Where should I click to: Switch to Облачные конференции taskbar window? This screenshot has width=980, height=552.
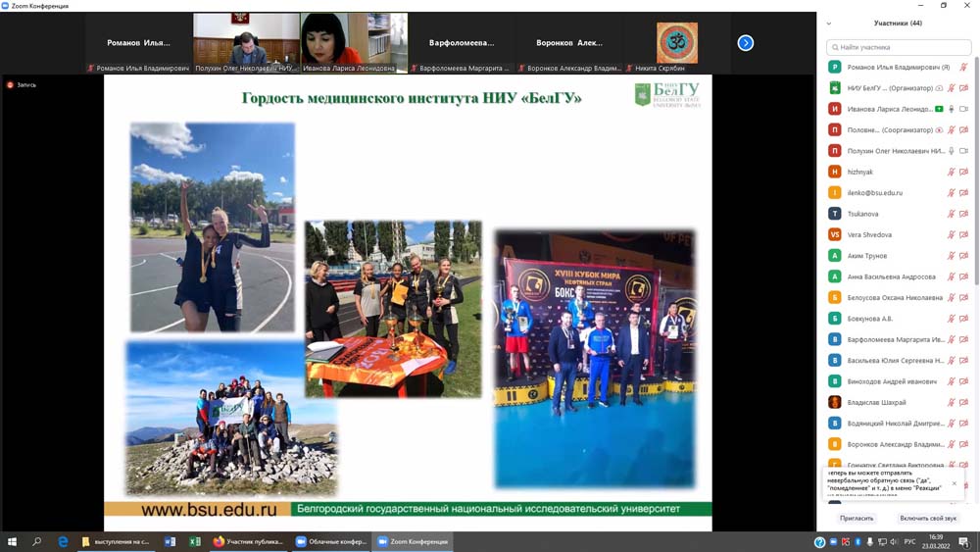click(329, 541)
